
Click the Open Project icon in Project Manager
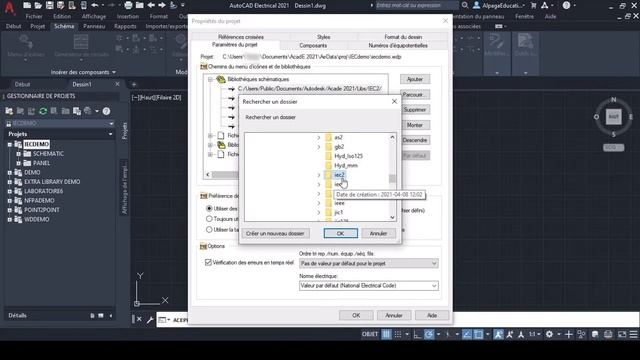coord(9,111)
